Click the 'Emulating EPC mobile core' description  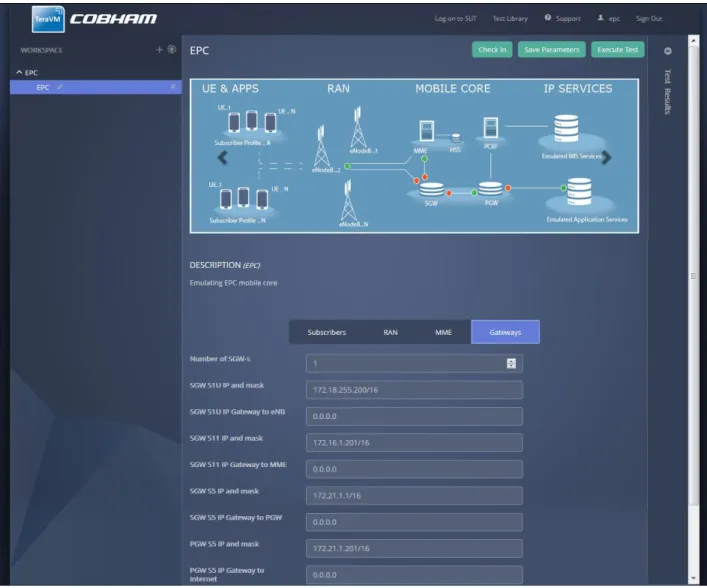[x=233, y=283]
